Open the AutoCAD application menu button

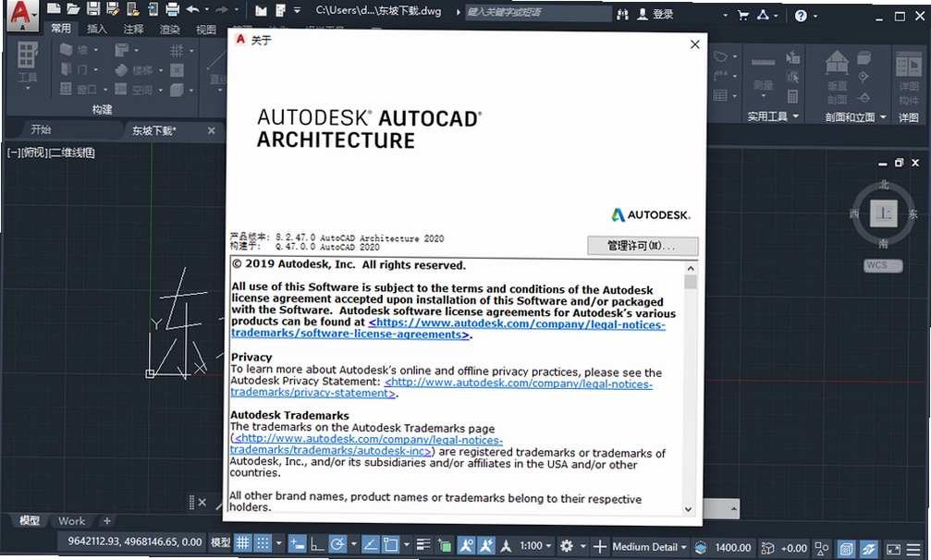(x=22, y=15)
